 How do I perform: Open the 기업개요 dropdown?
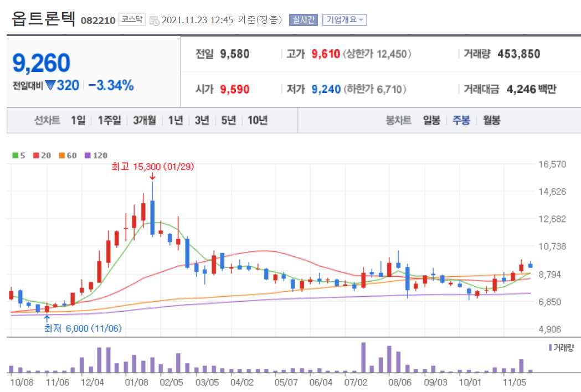pos(345,19)
